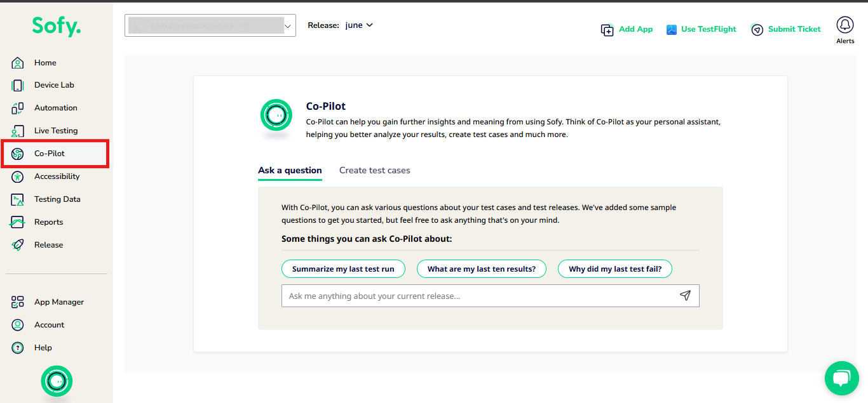868x403 pixels.
Task: Open the Automation section
Action: tap(57, 108)
